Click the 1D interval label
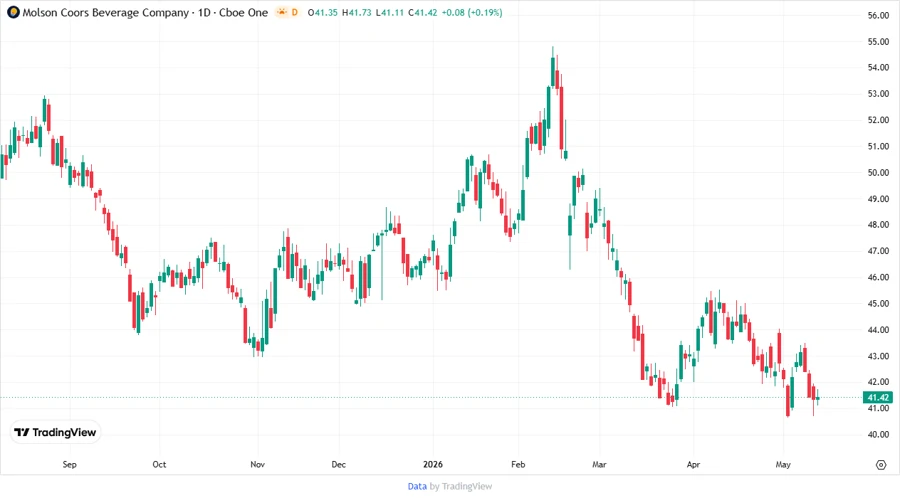 click(x=204, y=12)
